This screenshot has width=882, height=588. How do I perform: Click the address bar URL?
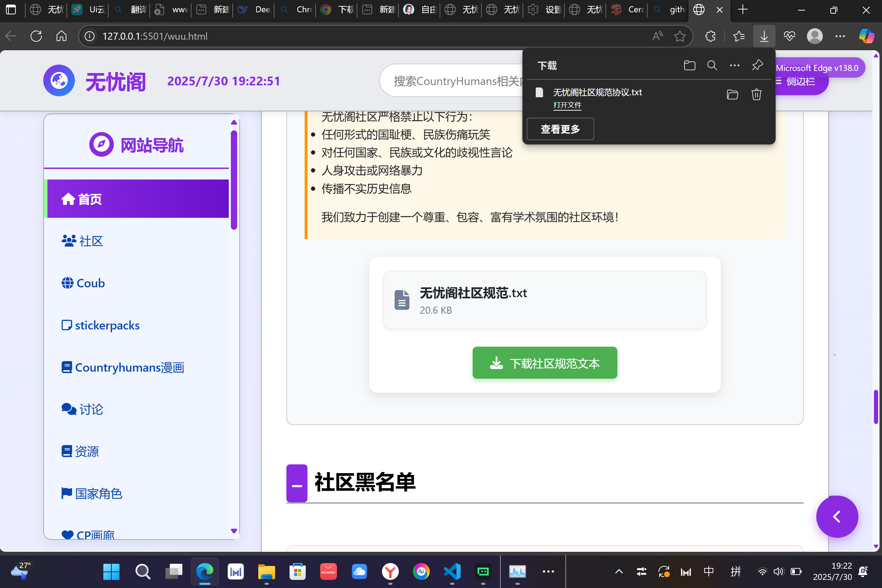155,37
